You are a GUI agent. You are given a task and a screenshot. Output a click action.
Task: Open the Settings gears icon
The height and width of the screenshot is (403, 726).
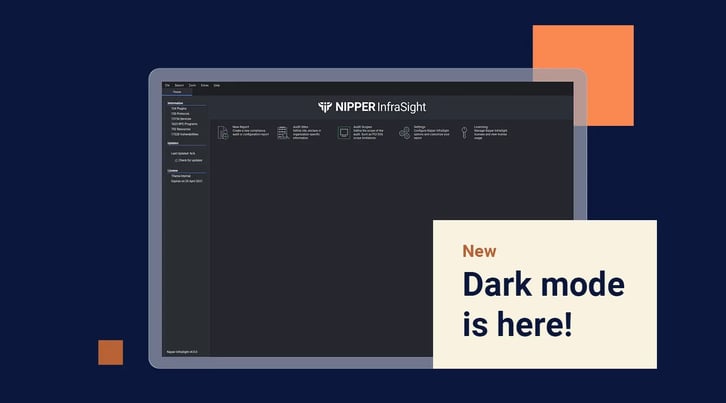[404, 133]
